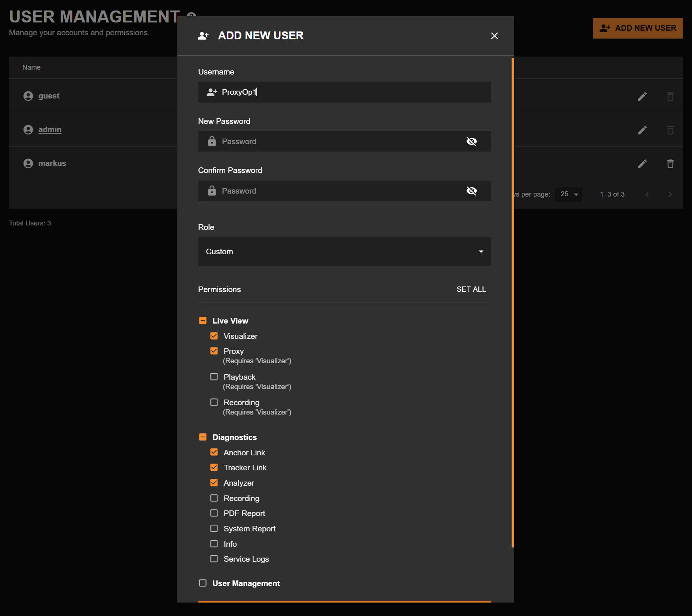The image size is (692, 616).
Task: Edit the admin user account
Action: click(643, 130)
